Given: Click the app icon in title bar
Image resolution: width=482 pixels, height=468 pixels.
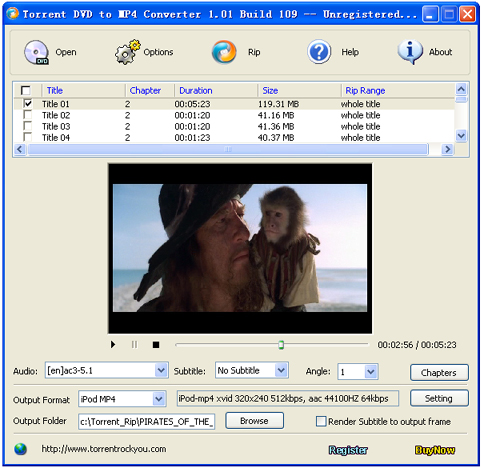Looking at the screenshot, I should pos(13,14).
